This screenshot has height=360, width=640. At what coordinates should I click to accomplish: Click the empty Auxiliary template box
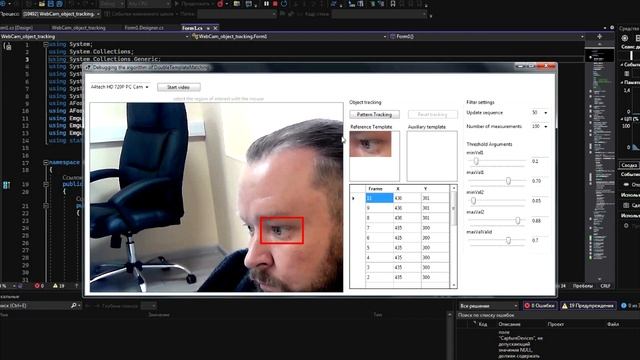pyautogui.click(x=432, y=156)
